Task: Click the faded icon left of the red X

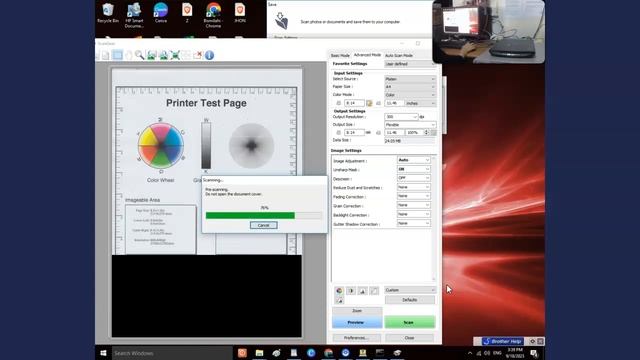Action: [186, 55]
